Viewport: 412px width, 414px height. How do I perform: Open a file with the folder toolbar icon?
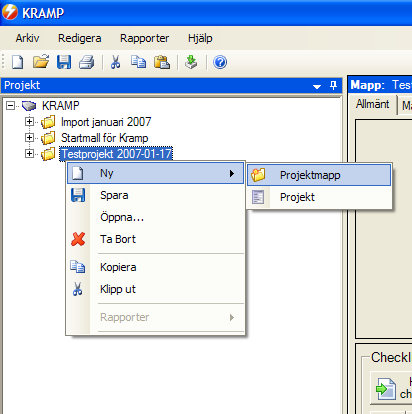pos(41,62)
